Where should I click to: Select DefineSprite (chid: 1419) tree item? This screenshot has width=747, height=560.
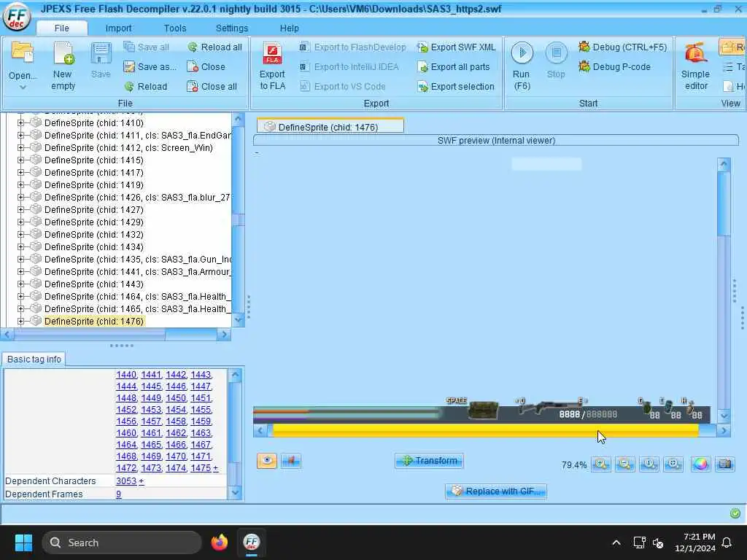pyautogui.click(x=94, y=184)
